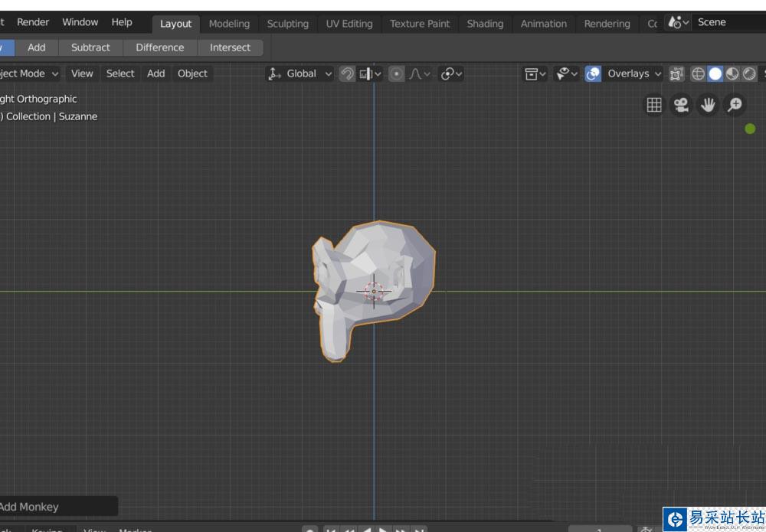Toggle viewport overlays icon
This screenshot has width=766, height=532.
(593, 73)
